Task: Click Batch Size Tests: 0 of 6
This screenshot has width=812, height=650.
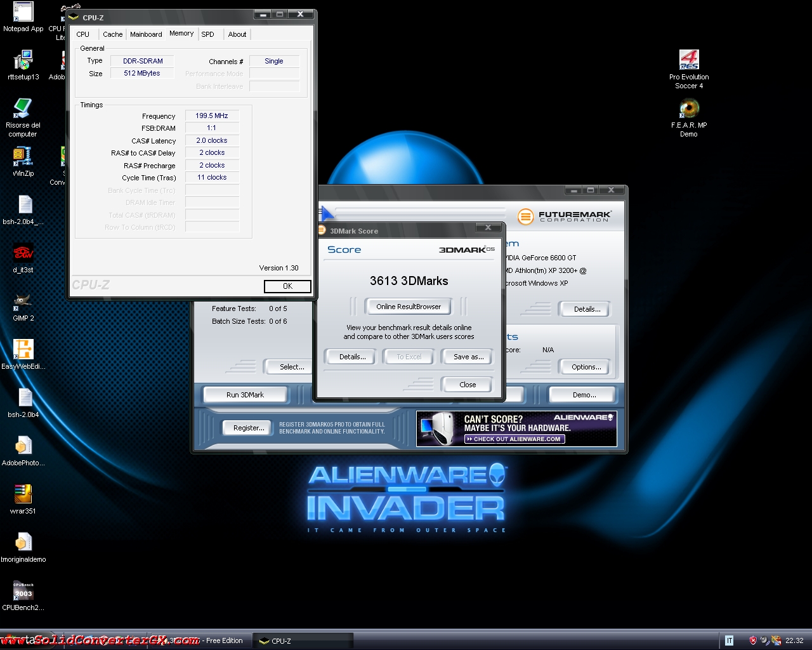Action: tap(249, 321)
